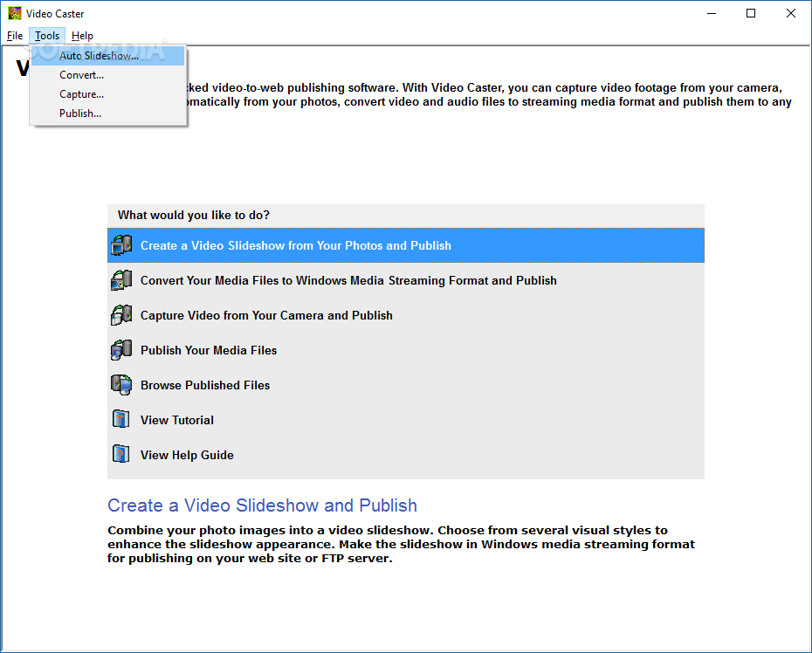Open the Help menu
The image size is (812, 653).
(x=82, y=36)
